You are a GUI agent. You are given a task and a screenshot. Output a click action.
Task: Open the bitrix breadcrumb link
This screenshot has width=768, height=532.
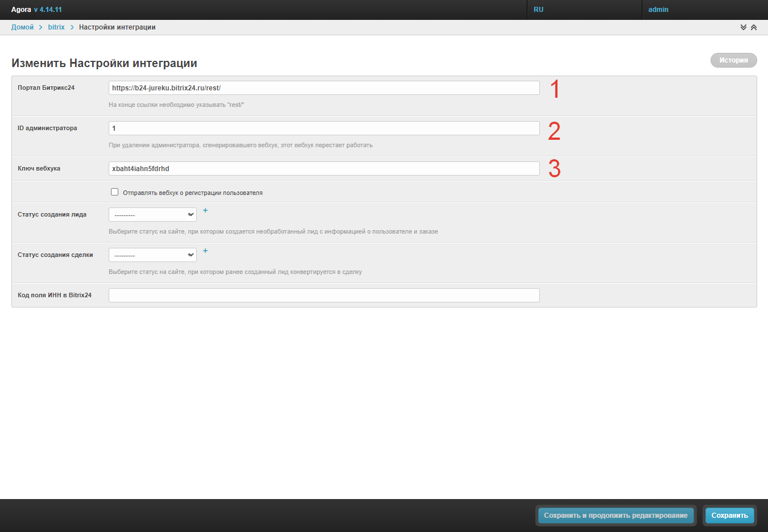(56, 27)
